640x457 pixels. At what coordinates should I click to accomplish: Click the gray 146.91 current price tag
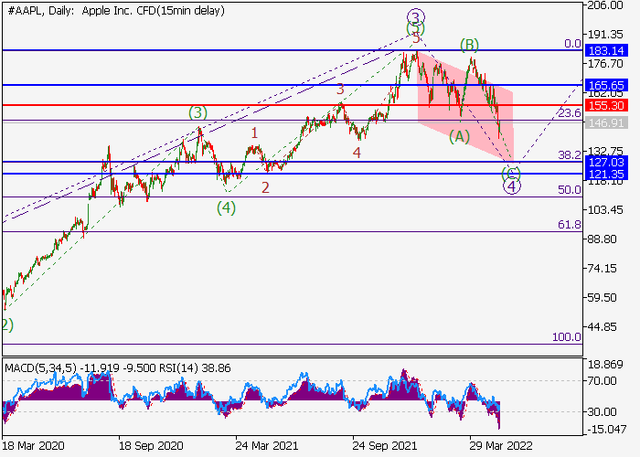609,122
